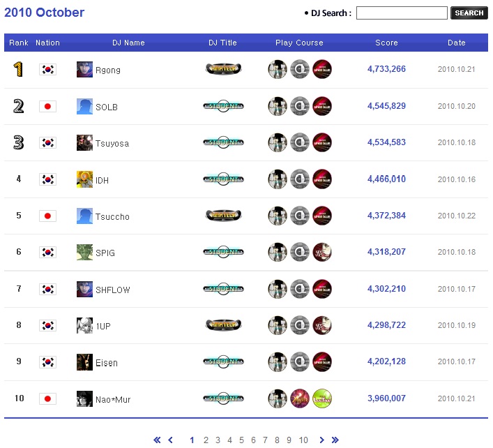This screenshot has height=448, width=493.
Task: Jump to first page using double left arrow
Action: point(157,440)
